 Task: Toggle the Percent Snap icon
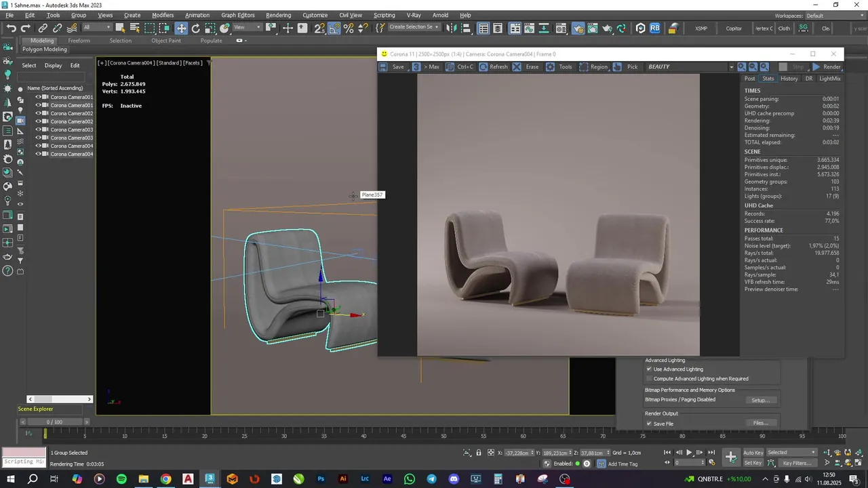point(349,28)
